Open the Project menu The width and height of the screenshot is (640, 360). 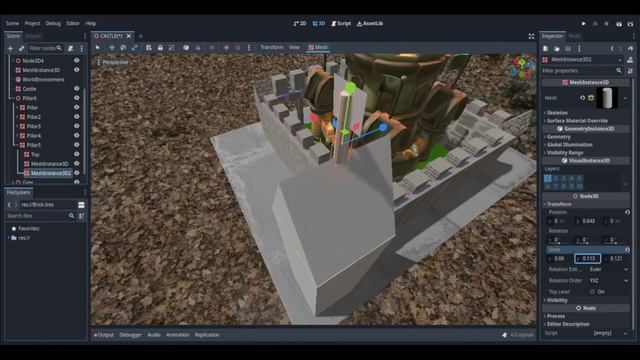pyautogui.click(x=32, y=23)
